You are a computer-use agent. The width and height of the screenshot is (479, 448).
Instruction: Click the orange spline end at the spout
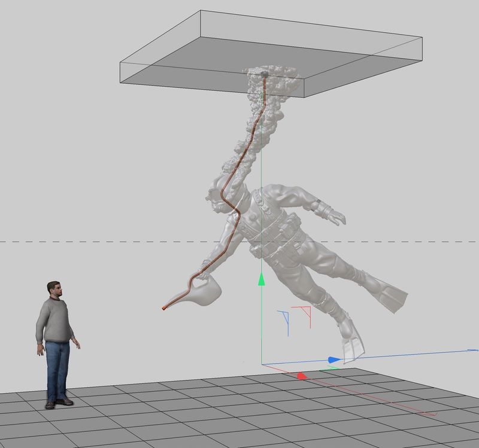coord(164,308)
